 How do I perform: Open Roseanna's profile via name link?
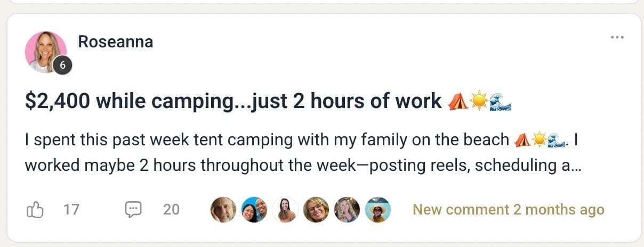[116, 42]
